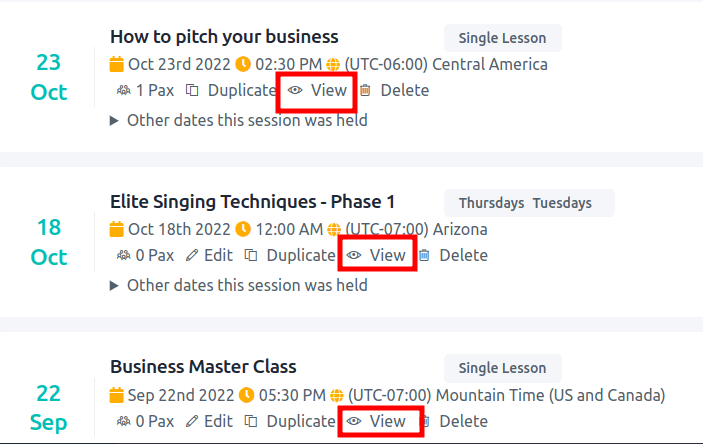Click the Single Lesson badge for Business Master Class
This screenshot has height=444, width=703.
pyautogui.click(x=503, y=368)
